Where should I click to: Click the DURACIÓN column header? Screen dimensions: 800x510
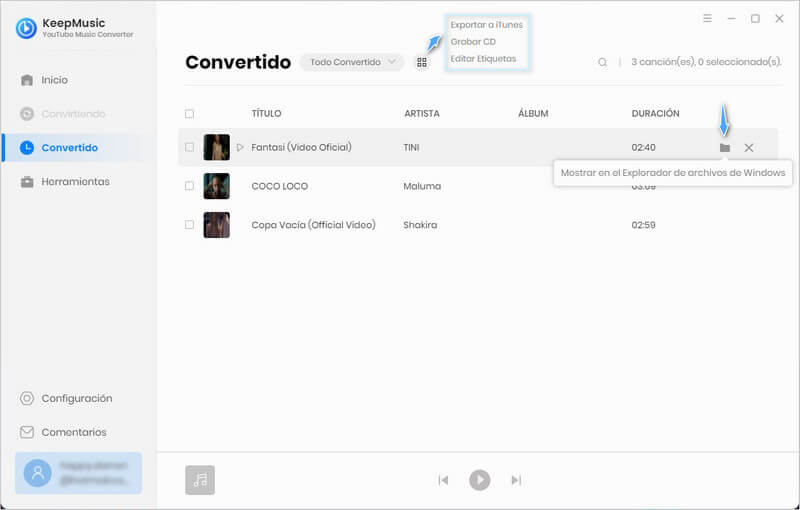click(656, 114)
